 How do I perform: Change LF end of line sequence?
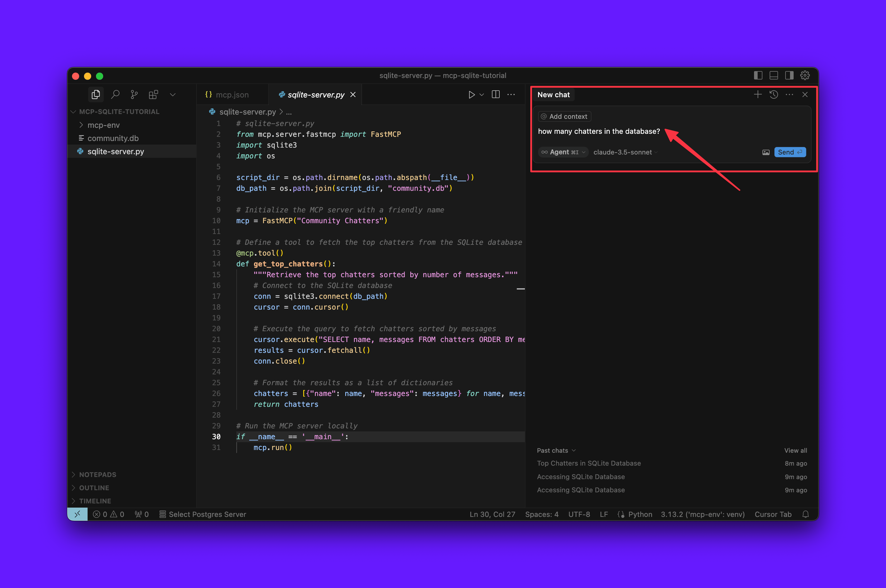[604, 514]
